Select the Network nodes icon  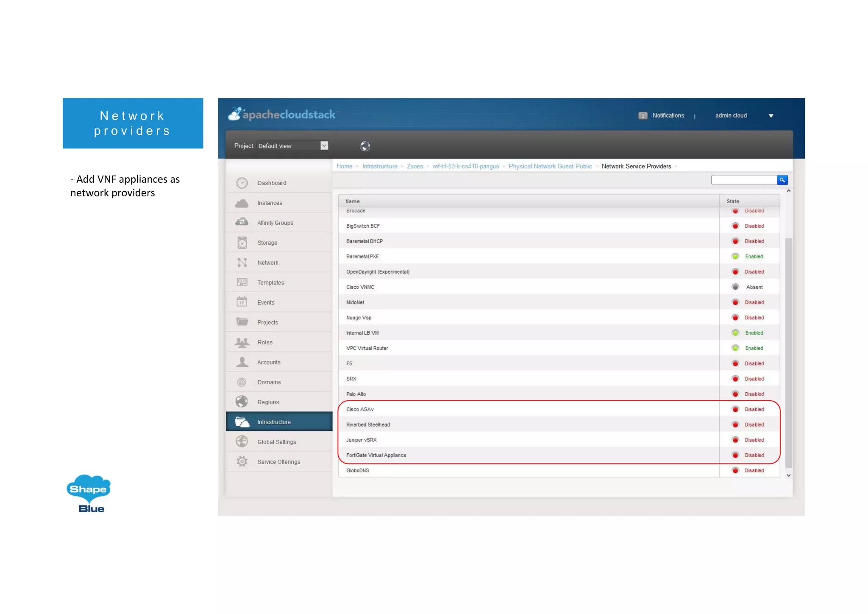click(242, 262)
